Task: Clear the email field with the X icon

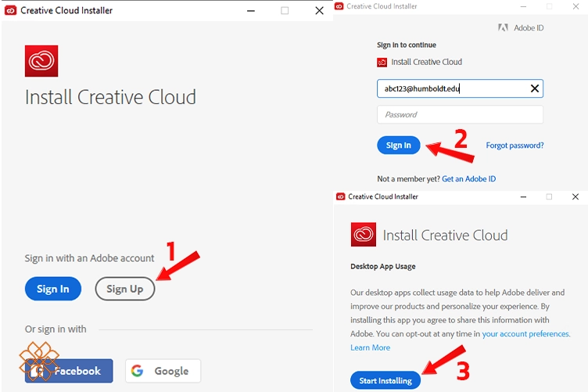Action: tap(535, 88)
